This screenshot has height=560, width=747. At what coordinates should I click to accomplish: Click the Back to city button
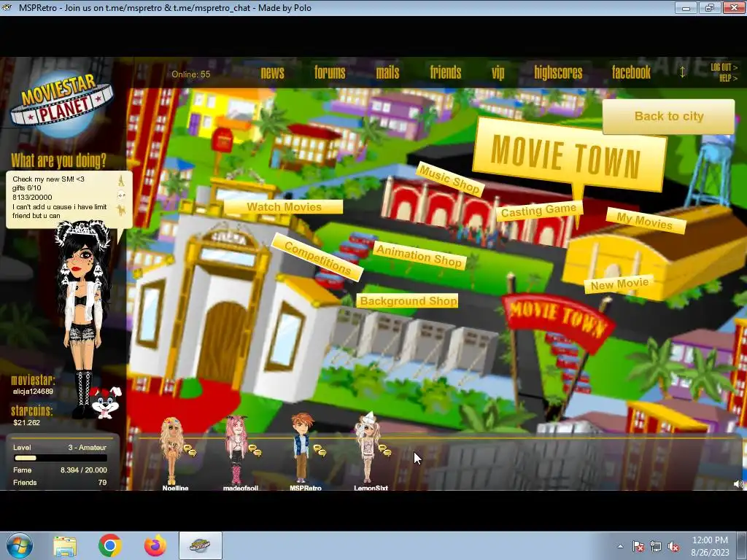[668, 116]
